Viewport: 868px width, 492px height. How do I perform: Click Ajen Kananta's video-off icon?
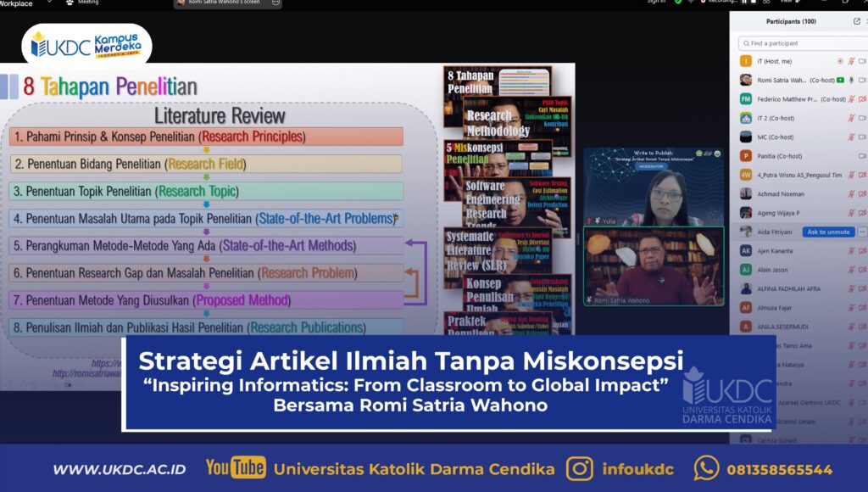pos(862,251)
